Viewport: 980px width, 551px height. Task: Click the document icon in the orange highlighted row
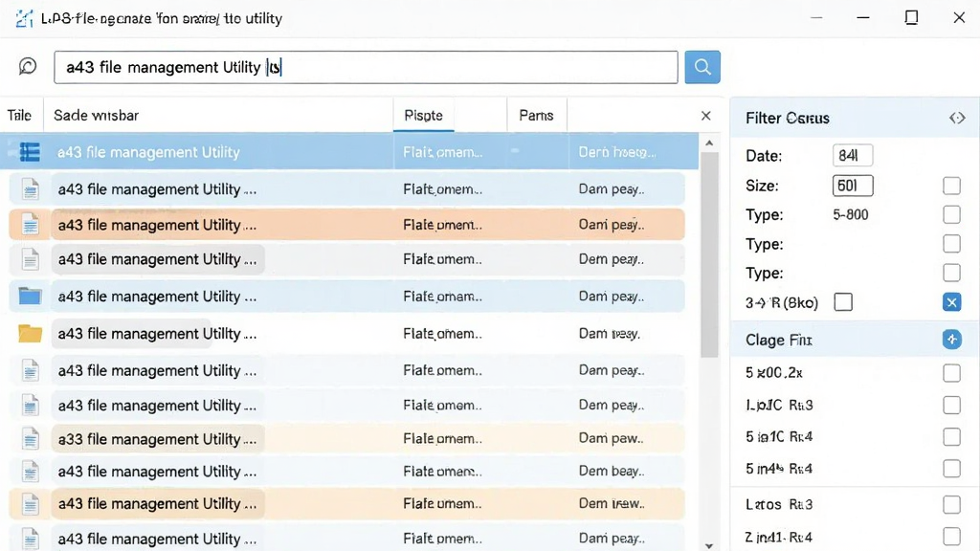coord(30,224)
